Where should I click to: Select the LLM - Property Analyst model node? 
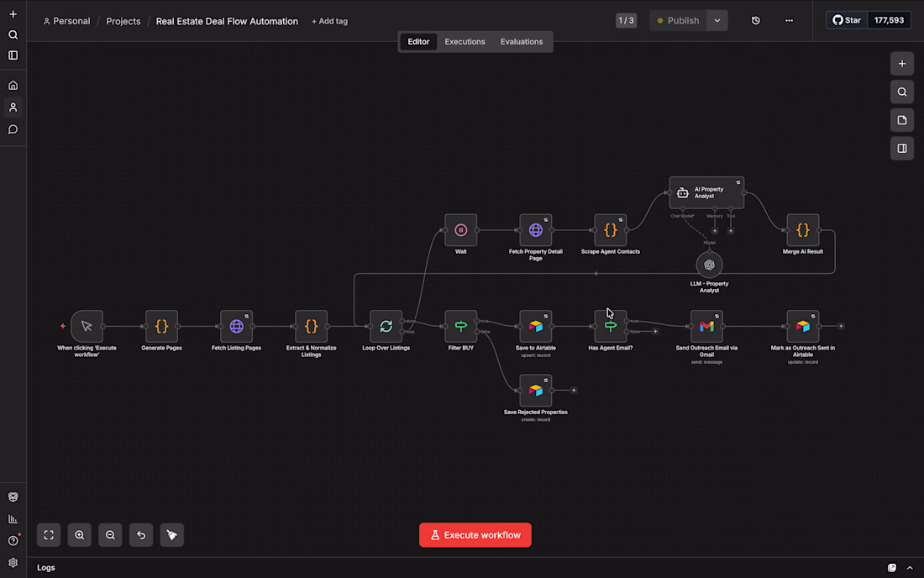coord(710,265)
